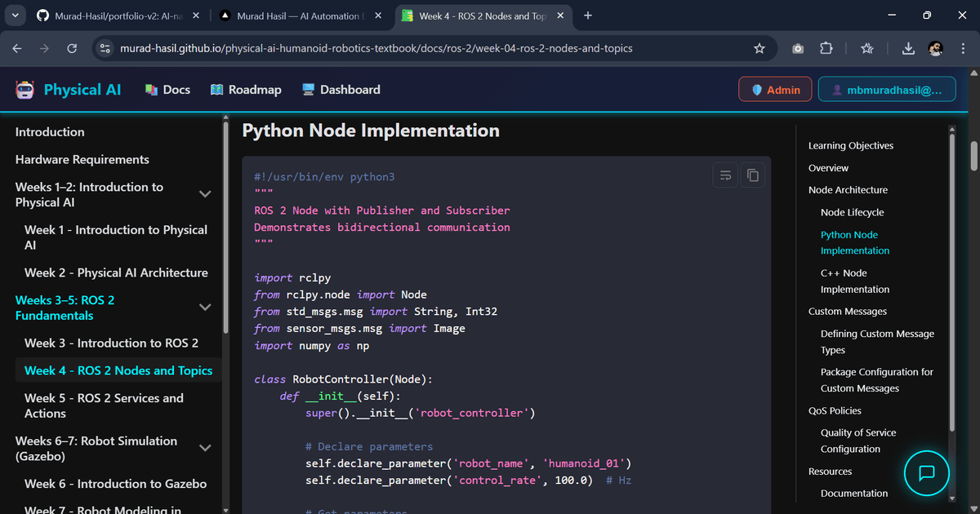Open the chat widget bubble

click(926, 473)
